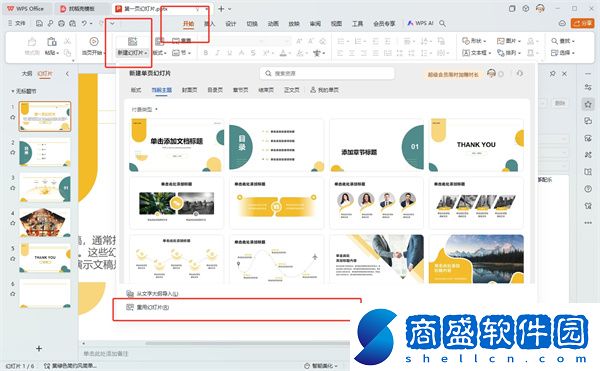
Task: Expand the quick access toolbar customize chevron
Action: click(112, 23)
